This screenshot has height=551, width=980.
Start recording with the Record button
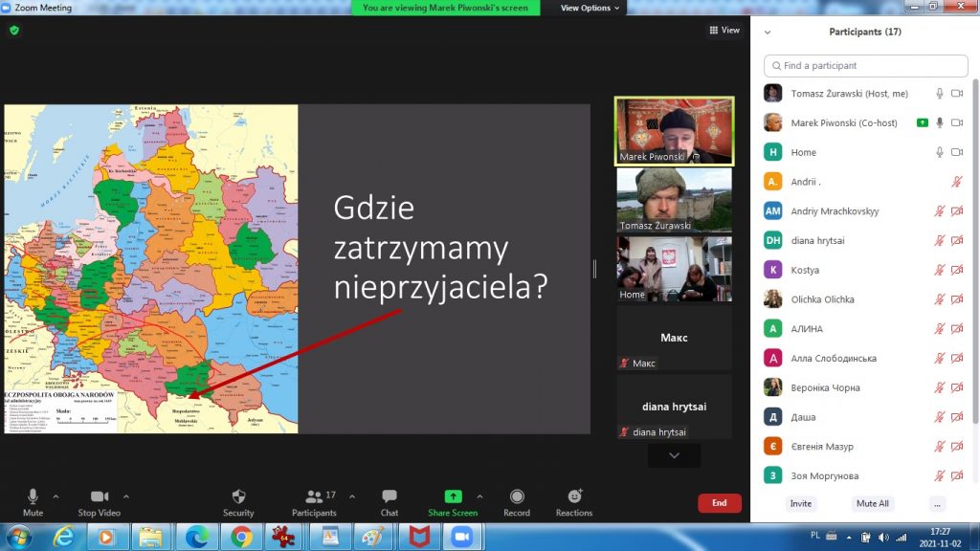[517, 496]
